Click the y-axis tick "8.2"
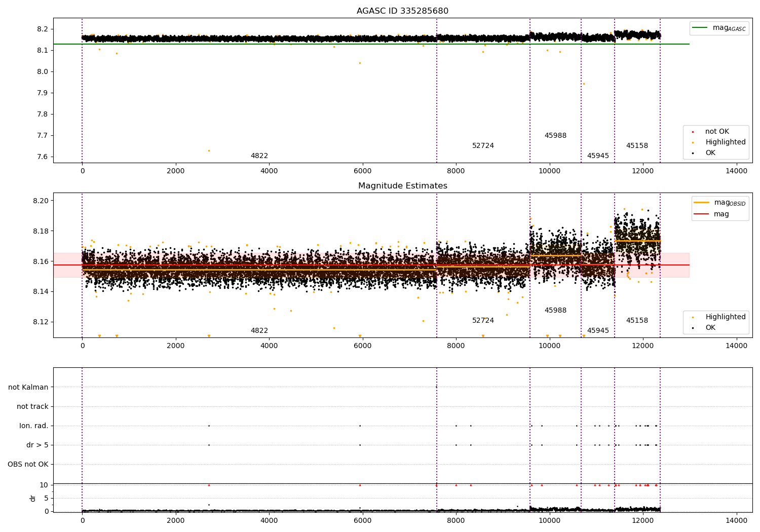Viewport: 760px width, 532px height. coord(43,29)
